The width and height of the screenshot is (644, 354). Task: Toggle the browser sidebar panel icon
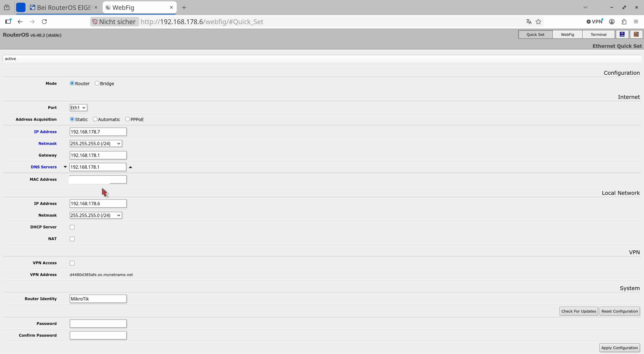click(8, 22)
